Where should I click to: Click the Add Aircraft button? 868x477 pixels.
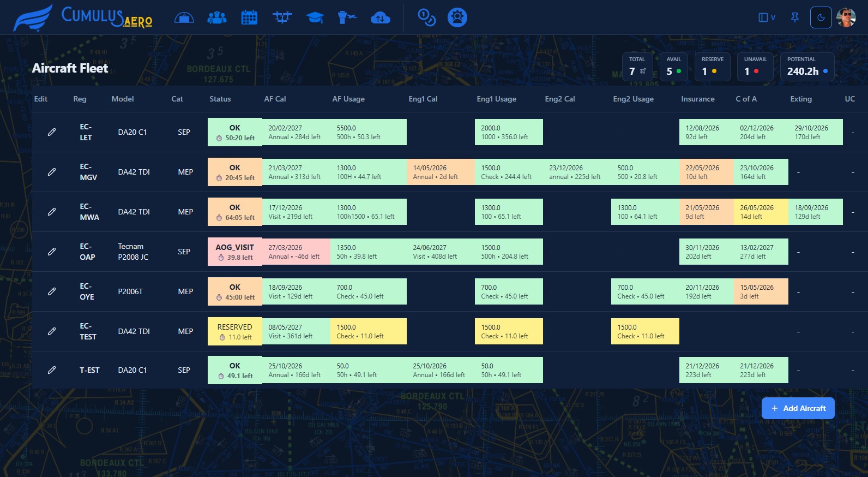click(x=798, y=408)
